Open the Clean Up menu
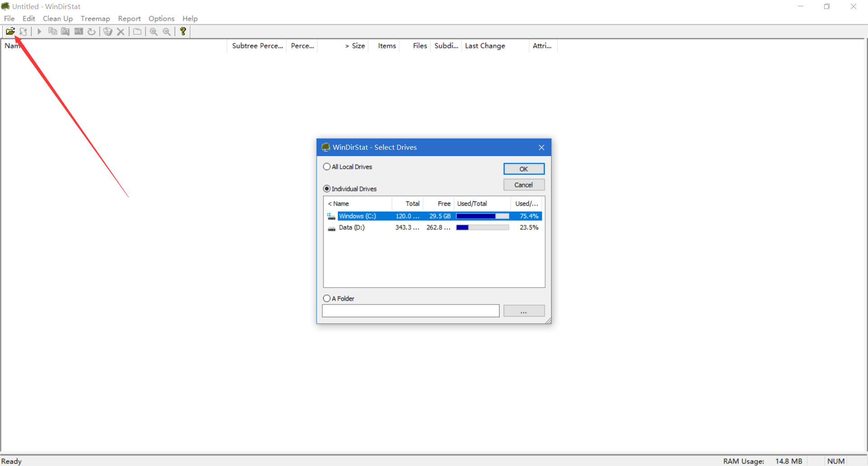 tap(58, 19)
